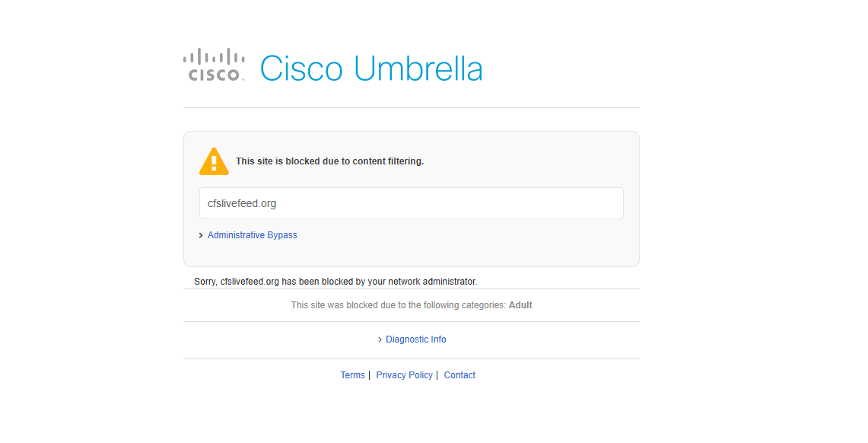The width and height of the screenshot is (868, 443).
Task: Click the content filtering blocked heading
Action: (x=330, y=161)
